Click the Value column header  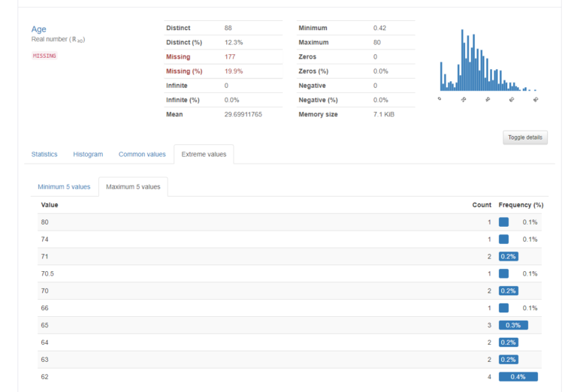click(50, 205)
